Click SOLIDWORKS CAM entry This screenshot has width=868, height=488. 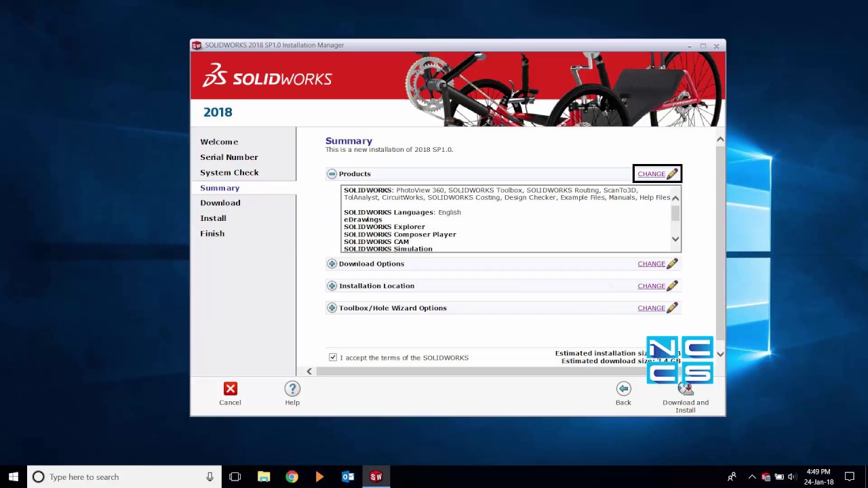tap(376, 242)
